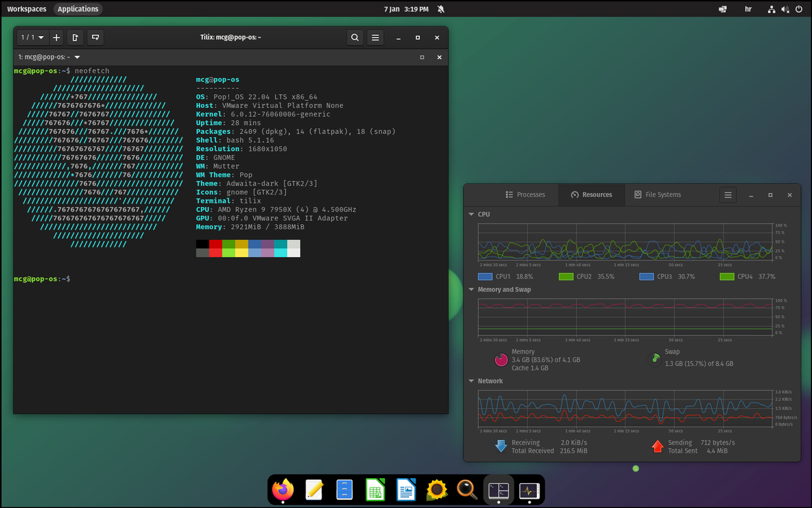Open the Applications launcher
The height and width of the screenshot is (508, 812).
78,9
